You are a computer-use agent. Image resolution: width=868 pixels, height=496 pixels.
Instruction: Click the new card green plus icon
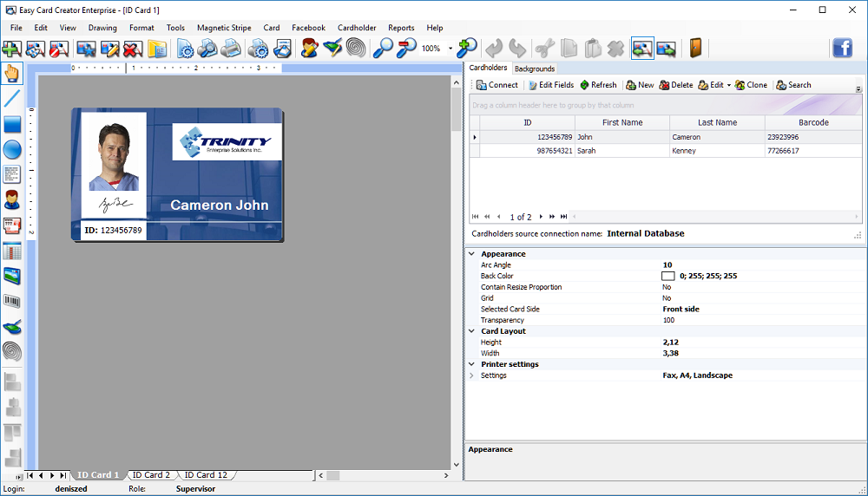tap(12, 48)
